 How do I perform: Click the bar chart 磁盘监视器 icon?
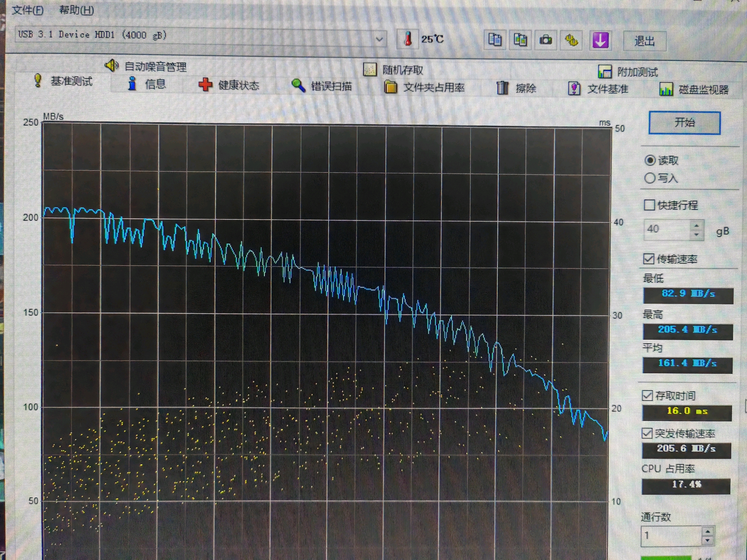666,89
